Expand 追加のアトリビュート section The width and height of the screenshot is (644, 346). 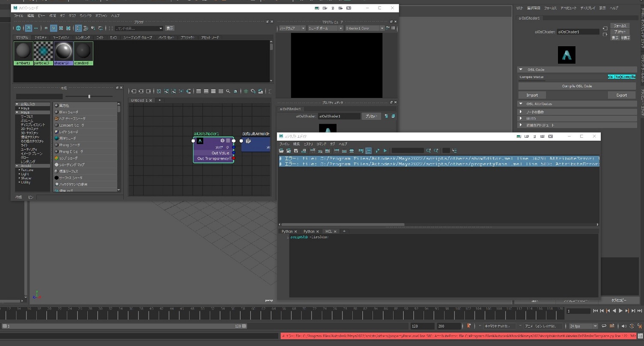[521, 125]
